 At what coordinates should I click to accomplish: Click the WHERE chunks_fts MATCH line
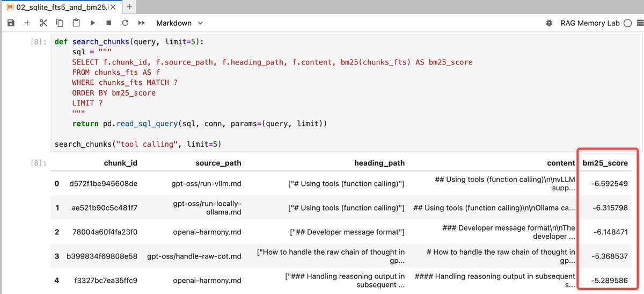[125, 83]
